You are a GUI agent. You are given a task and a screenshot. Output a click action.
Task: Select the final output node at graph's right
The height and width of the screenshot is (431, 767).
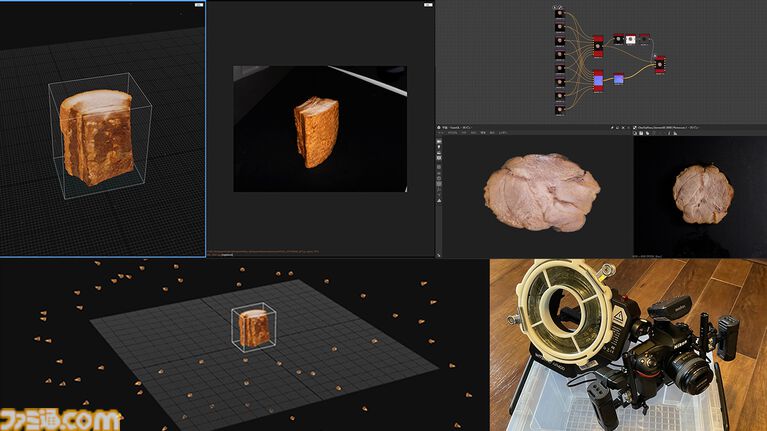tap(660, 64)
